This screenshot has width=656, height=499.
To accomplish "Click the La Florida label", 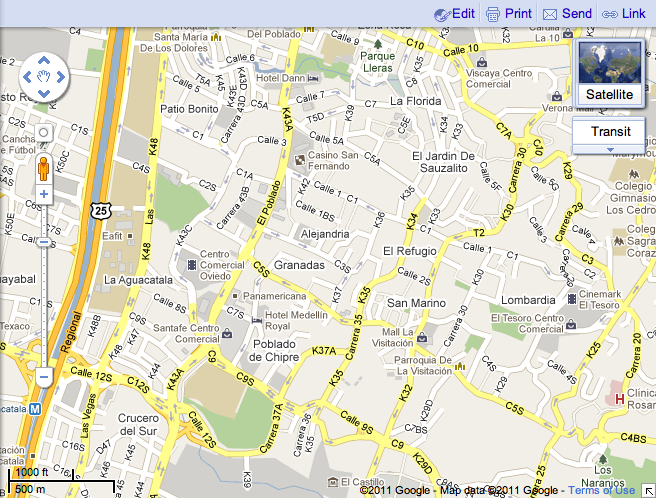I will [x=415, y=101].
